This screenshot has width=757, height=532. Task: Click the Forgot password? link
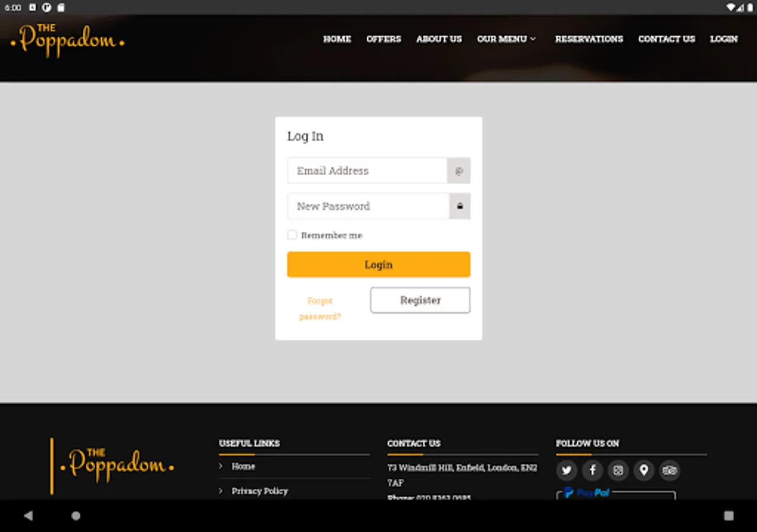click(x=320, y=309)
